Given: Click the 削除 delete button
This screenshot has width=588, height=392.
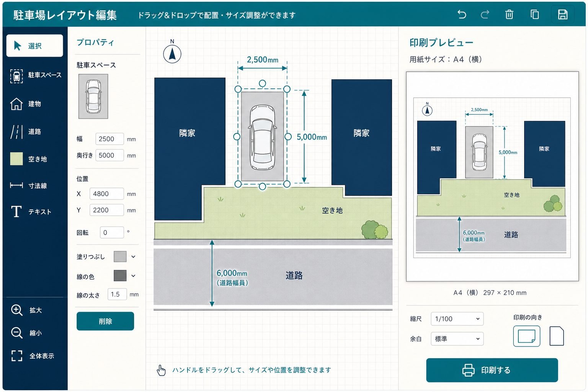Looking at the screenshot, I should tap(105, 321).
